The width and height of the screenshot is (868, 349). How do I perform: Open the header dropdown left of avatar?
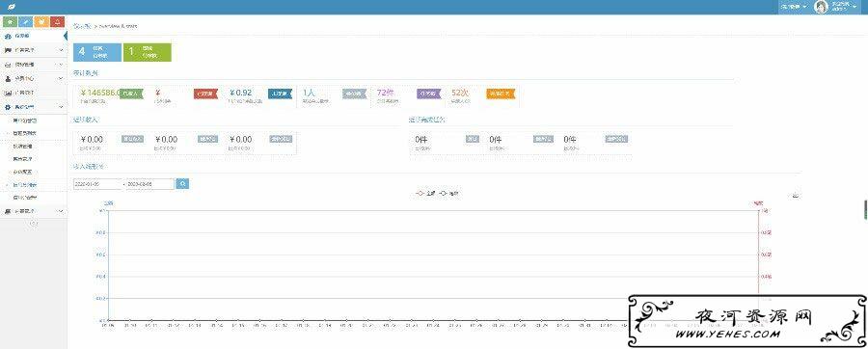(x=794, y=7)
